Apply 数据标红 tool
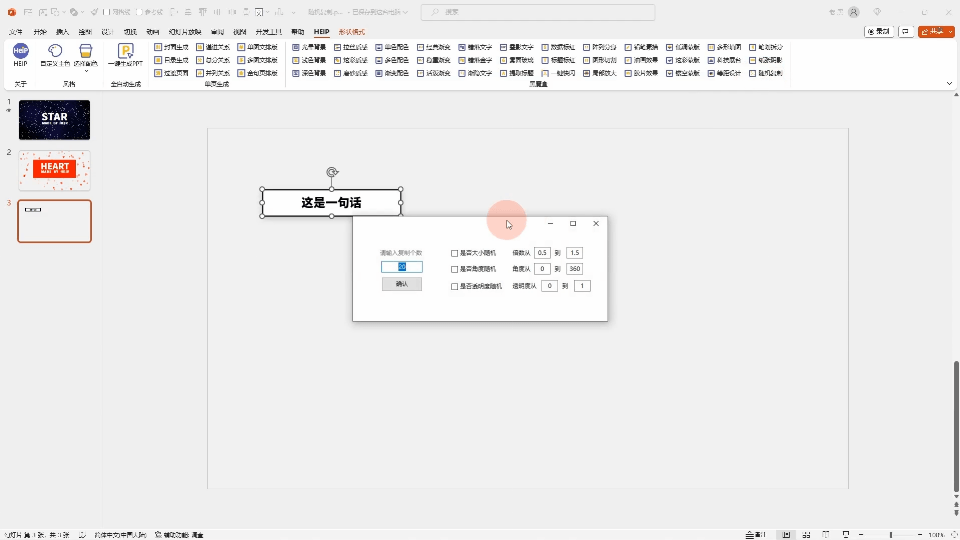 tap(558, 47)
